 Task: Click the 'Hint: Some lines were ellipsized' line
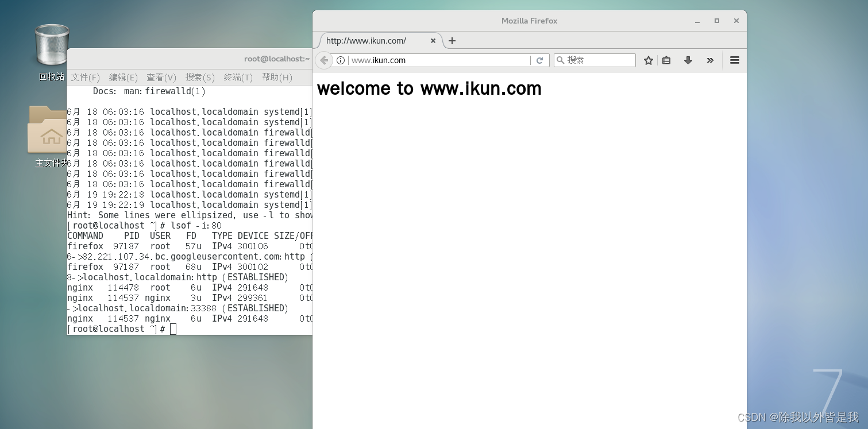[x=190, y=215]
